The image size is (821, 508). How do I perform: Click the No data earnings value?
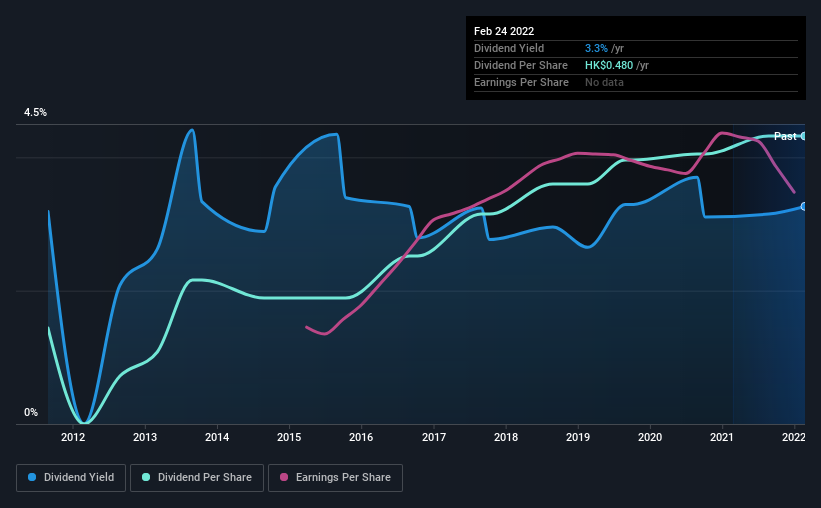pos(604,82)
